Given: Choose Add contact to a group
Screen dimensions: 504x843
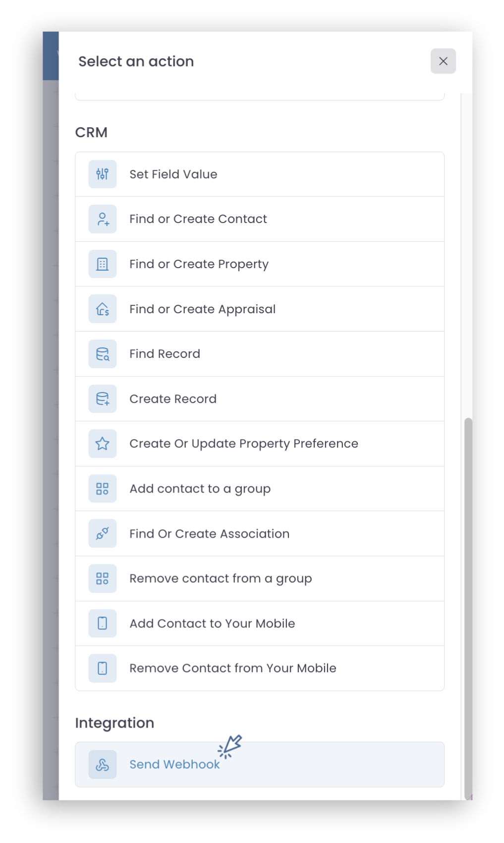Looking at the screenshot, I should click(x=260, y=489).
